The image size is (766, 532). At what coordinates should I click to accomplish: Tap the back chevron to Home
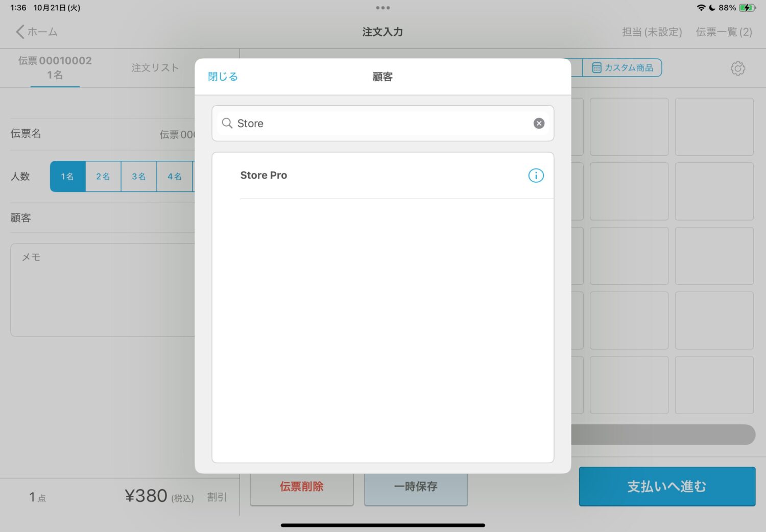pyautogui.click(x=20, y=32)
